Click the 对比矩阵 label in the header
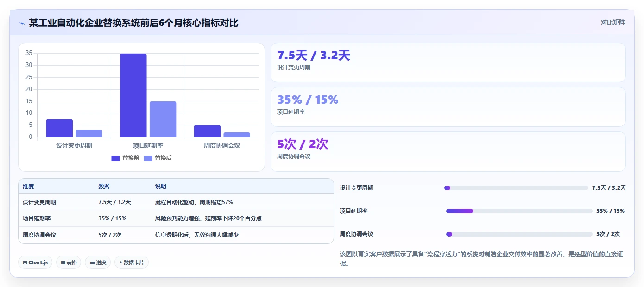Screen dimensions: 644x287 pos(612,22)
